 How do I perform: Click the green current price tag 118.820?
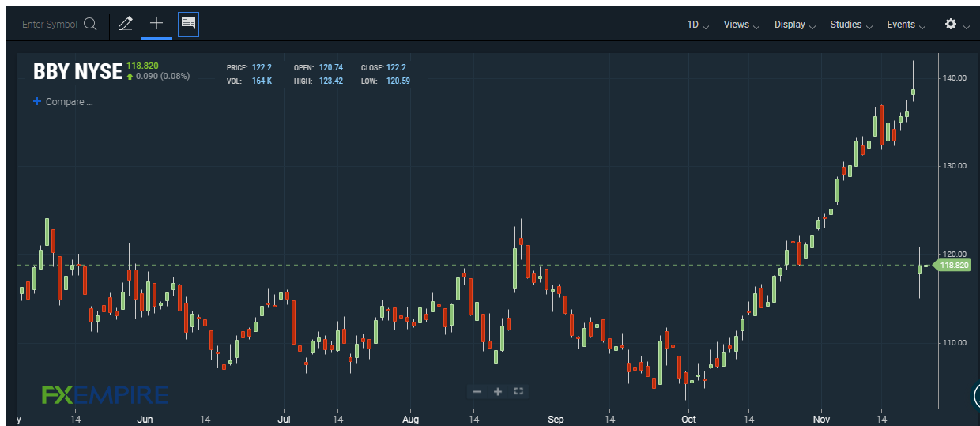click(953, 266)
